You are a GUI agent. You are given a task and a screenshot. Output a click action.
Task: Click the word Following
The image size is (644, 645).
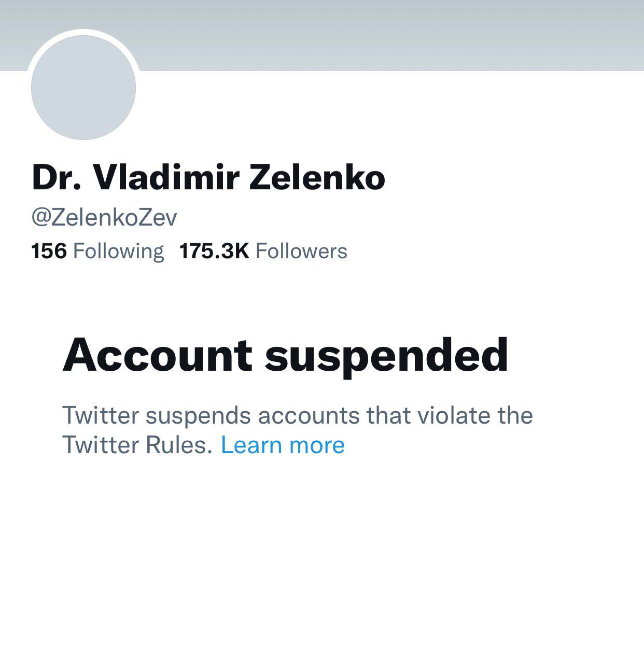(x=118, y=251)
